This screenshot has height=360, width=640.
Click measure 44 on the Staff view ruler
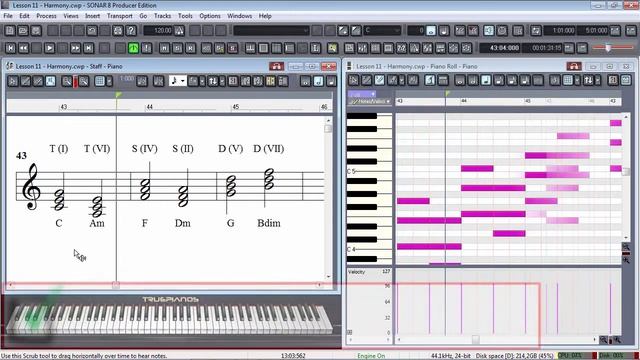[149, 107]
